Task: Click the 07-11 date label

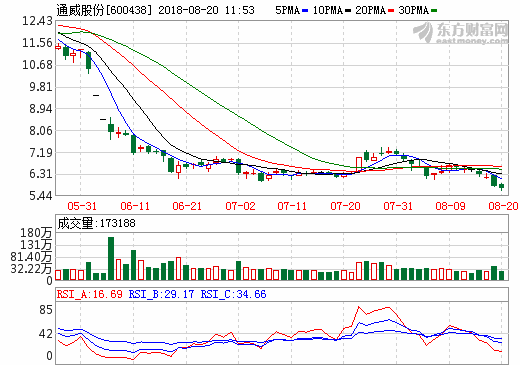Action: (x=292, y=206)
